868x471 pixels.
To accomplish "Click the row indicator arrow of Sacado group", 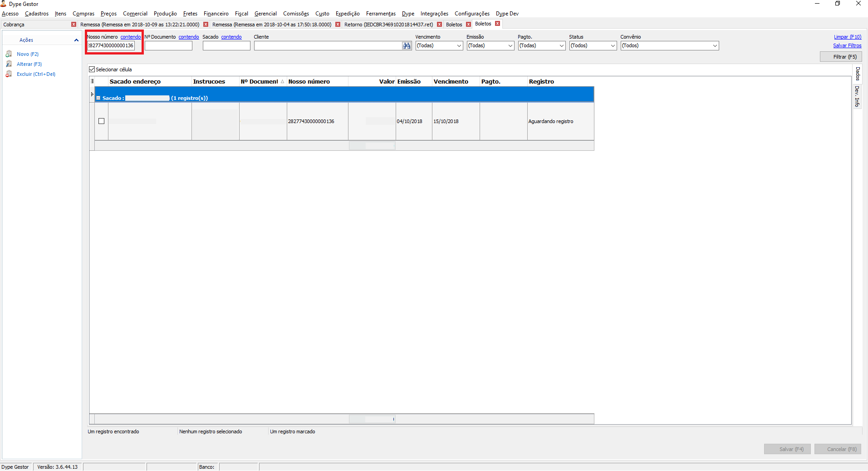I will (x=92, y=94).
